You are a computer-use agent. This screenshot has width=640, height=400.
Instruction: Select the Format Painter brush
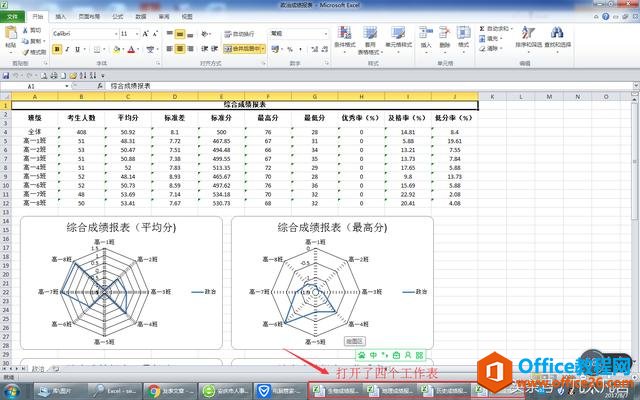(26, 52)
